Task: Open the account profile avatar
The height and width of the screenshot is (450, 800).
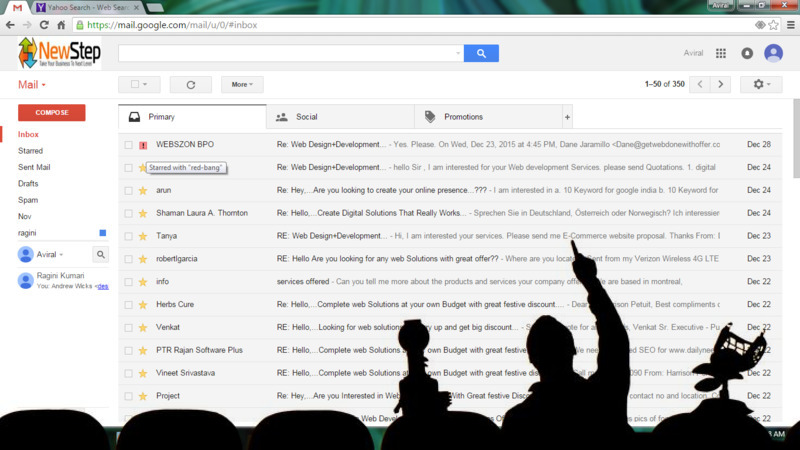Action: 773,53
